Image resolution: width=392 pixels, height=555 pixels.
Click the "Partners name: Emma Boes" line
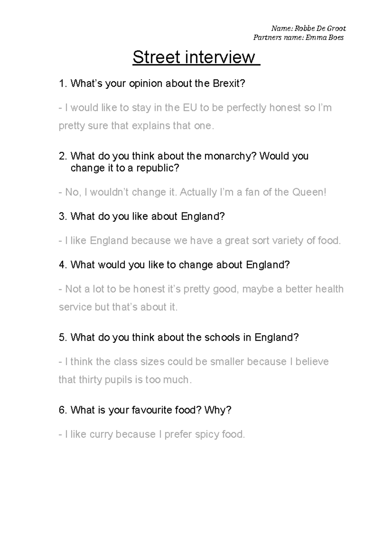coord(298,38)
